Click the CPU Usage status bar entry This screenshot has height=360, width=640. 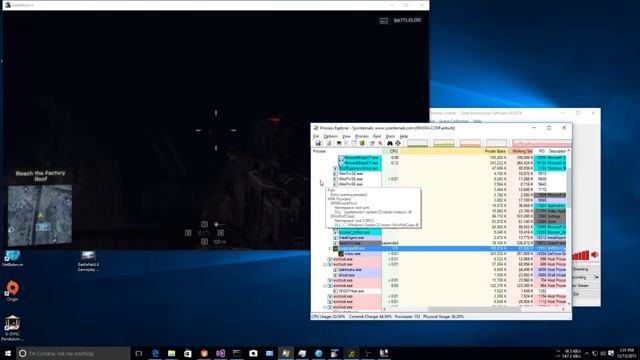point(328,316)
